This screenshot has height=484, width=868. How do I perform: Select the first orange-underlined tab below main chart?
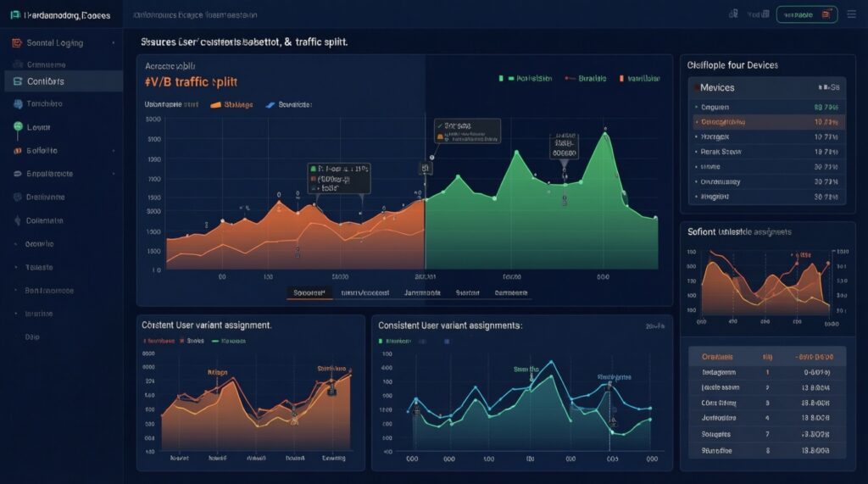[x=309, y=292]
